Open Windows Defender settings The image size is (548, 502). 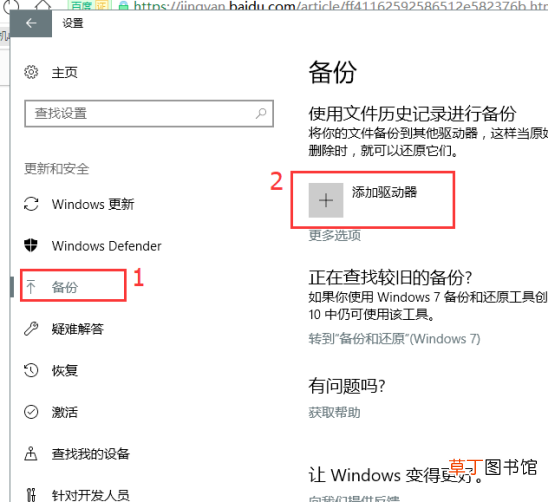(107, 246)
